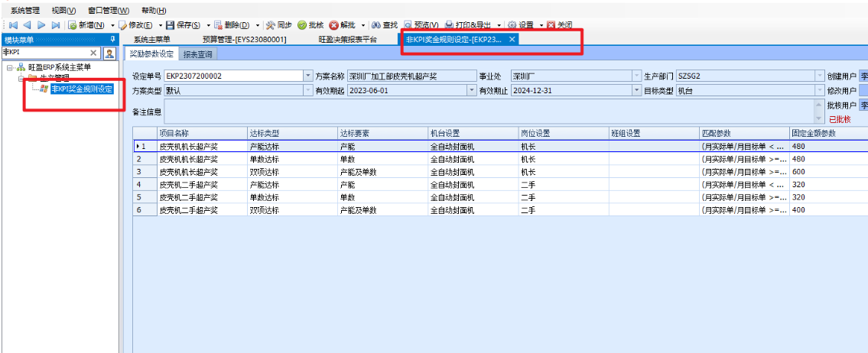Click the 机台设置 column header

click(473, 133)
